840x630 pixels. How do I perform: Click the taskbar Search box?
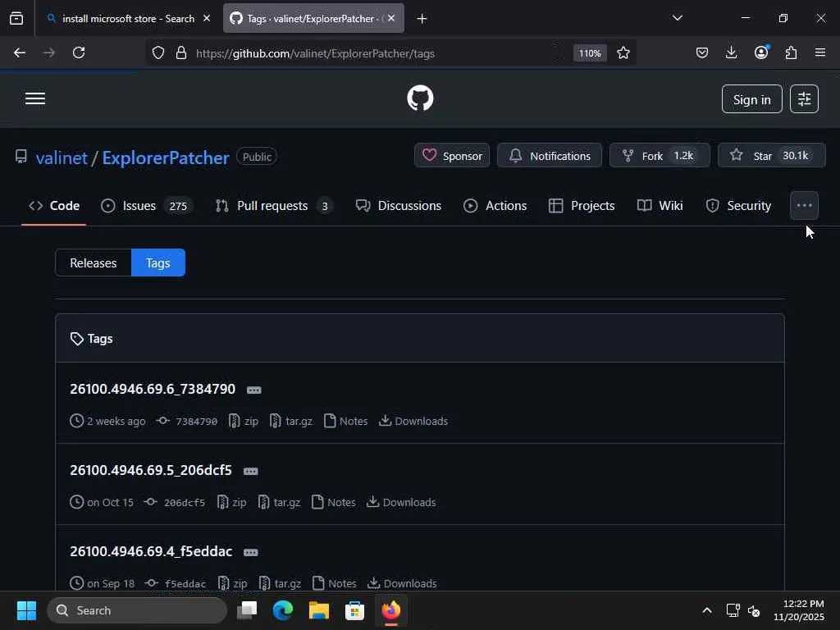(137, 610)
